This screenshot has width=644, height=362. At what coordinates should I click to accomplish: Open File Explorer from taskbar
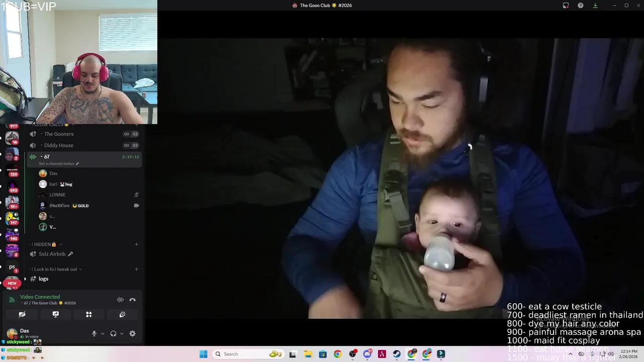pyautogui.click(x=307, y=354)
